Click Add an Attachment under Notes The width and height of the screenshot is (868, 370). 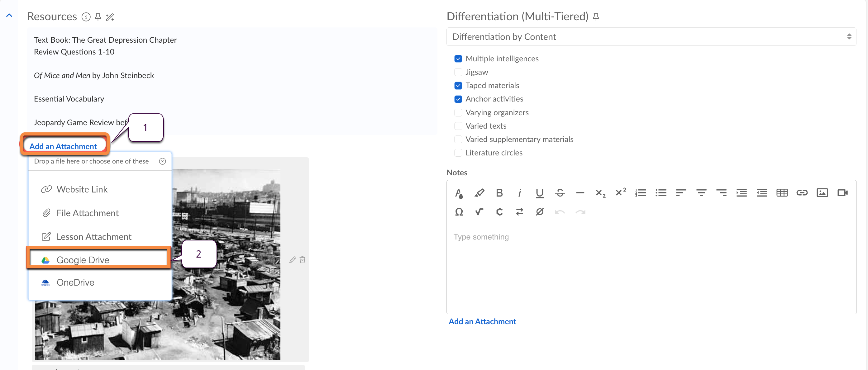[482, 321]
